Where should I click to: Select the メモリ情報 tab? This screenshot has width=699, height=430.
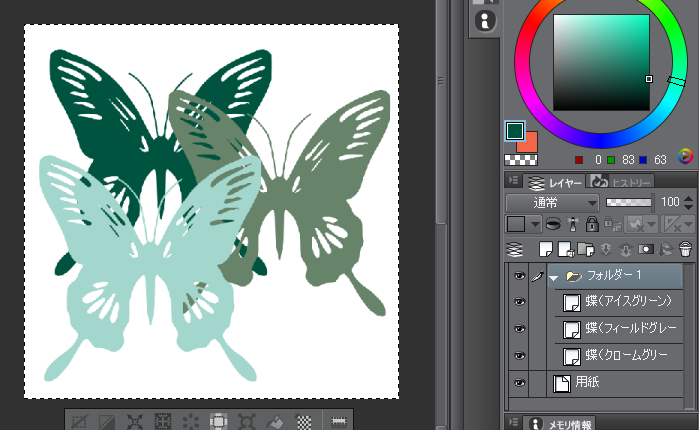pos(560,424)
